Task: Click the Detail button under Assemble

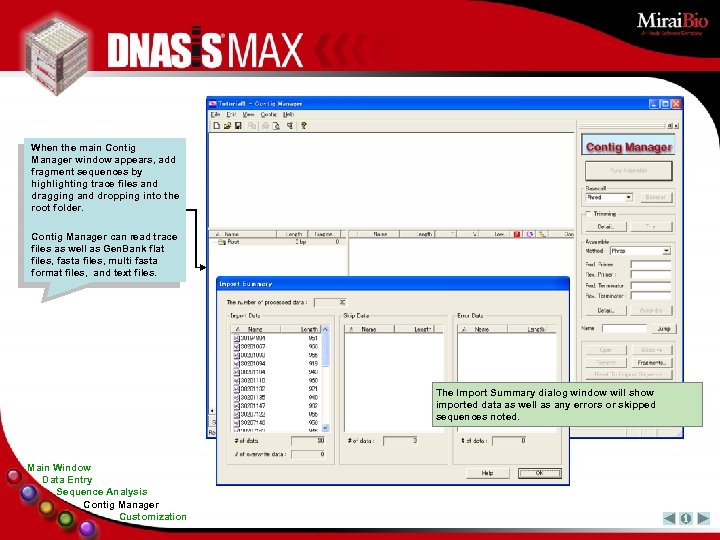Action: point(606,311)
